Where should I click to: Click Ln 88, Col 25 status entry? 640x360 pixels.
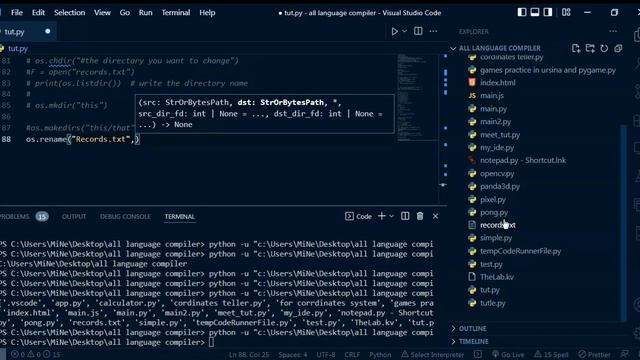click(x=249, y=355)
